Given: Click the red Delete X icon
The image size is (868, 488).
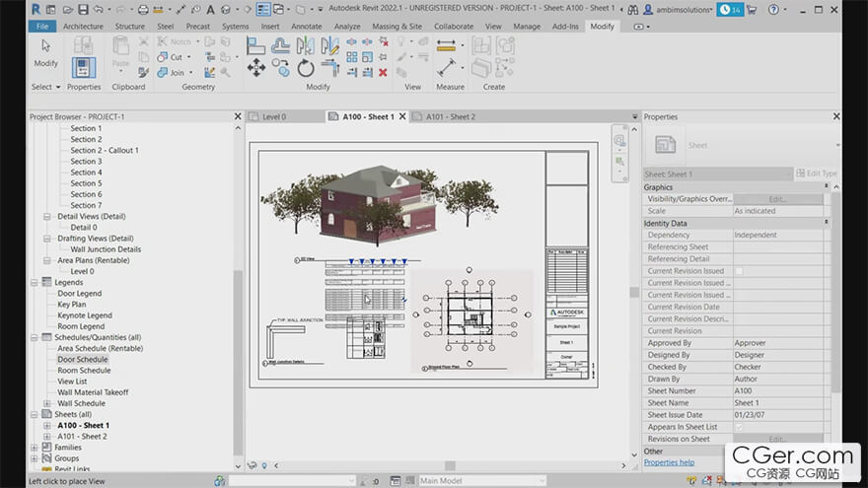Looking at the screenshot, I should 383,73.
